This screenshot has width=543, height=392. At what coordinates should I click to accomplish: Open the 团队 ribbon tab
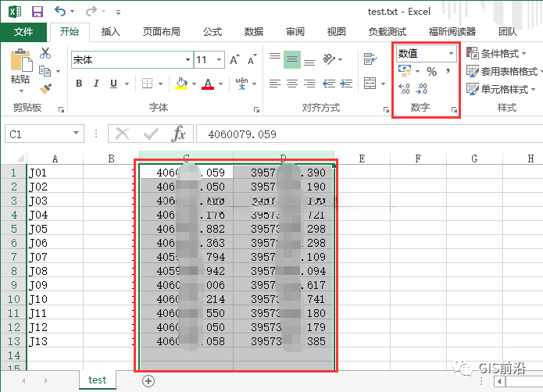507,32
